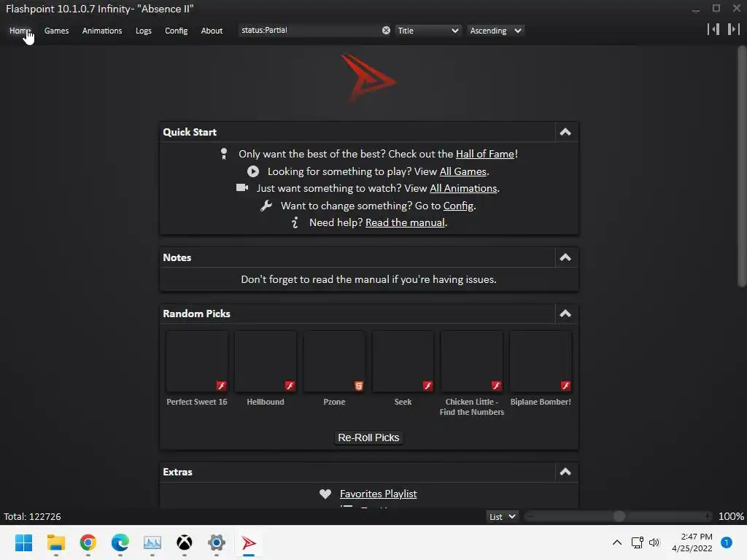Click the Flash icon on Perfect Sweet 16
747x560 pixels.
tap(222, 386)
